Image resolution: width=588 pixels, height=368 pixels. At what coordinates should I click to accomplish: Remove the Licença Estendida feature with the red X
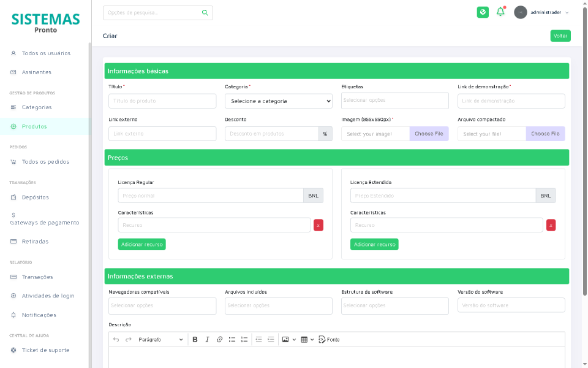551,225
